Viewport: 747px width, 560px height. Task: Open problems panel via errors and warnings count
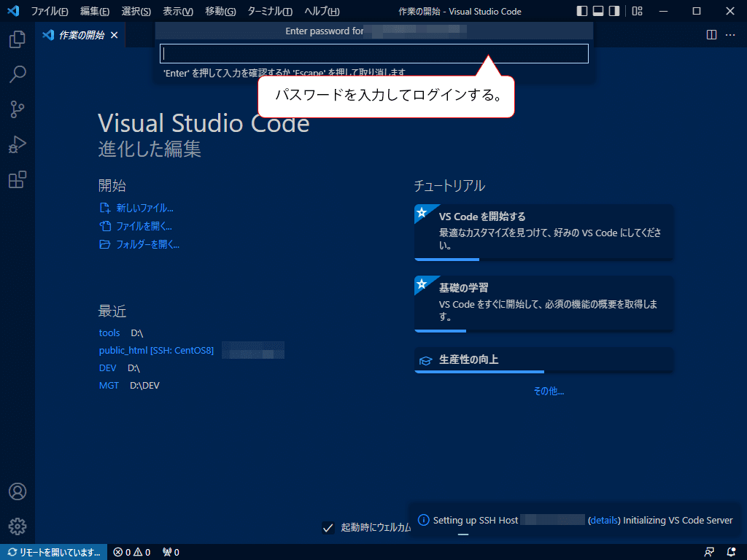(x=132, y=552)
